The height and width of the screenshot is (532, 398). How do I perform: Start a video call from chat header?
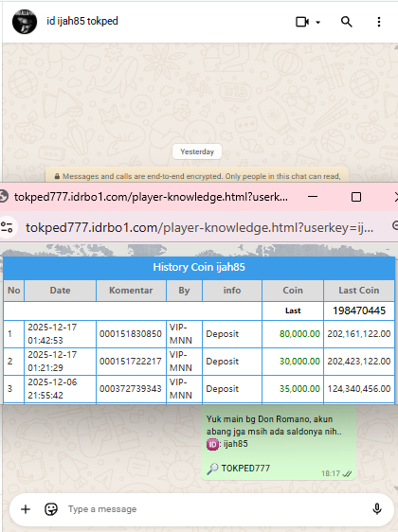tap(302, 22)
